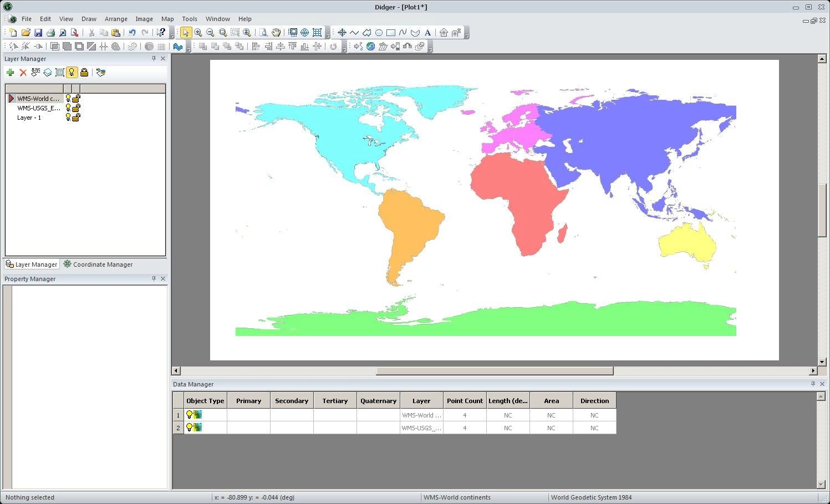
Task: Select the Layer - 1 row
Action: click(29, 118)
